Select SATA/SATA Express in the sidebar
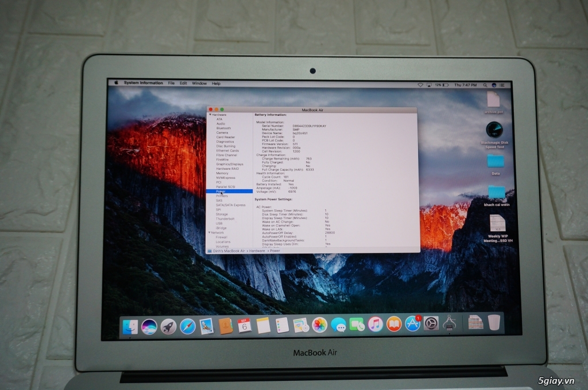The image size is (588, 390). click(x=231, y=205)
